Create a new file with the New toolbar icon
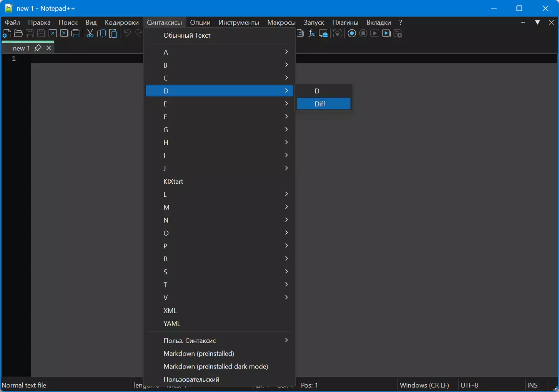Viewport: 559px width, 392px height. [7, 33]
